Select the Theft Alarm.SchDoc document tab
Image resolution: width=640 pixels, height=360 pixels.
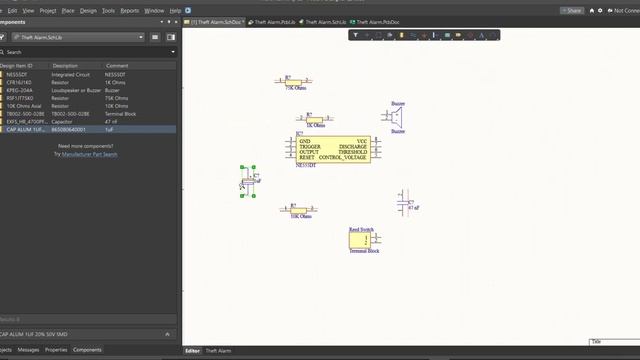point(214,22)
